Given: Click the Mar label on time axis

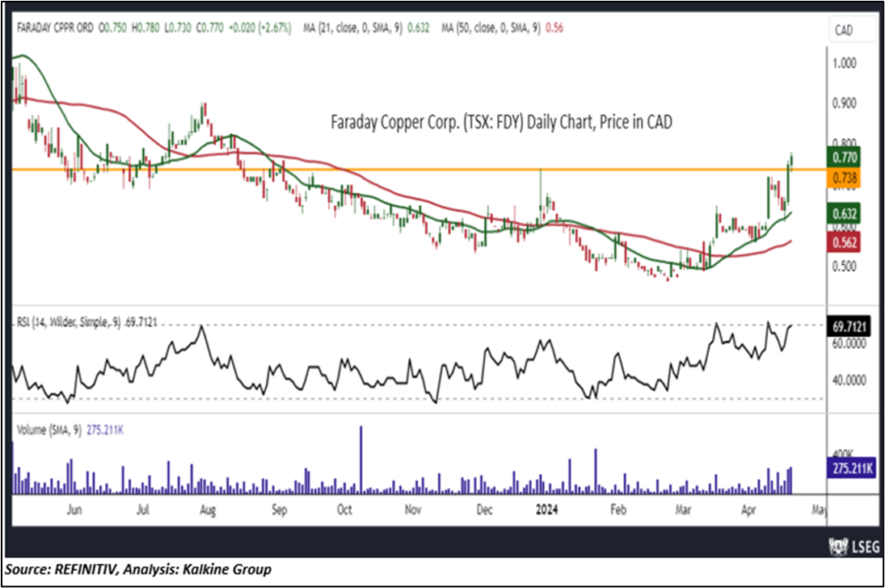Looking at the screenshot, I should click(683, 510).
